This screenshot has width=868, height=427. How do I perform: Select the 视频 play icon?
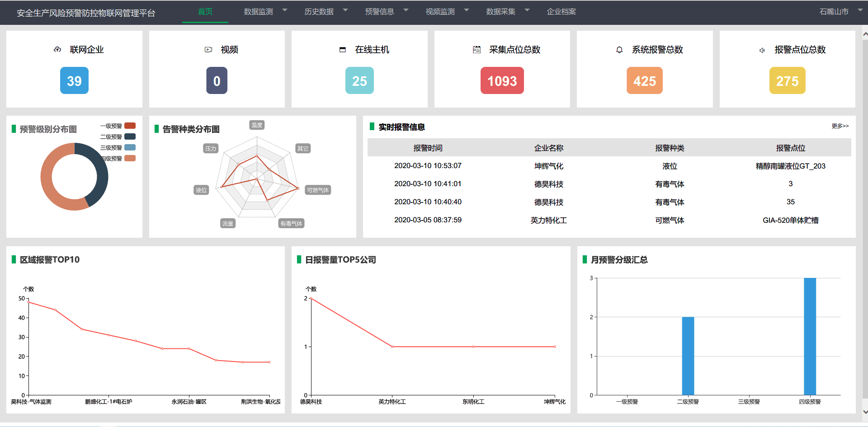pos(208,50)
